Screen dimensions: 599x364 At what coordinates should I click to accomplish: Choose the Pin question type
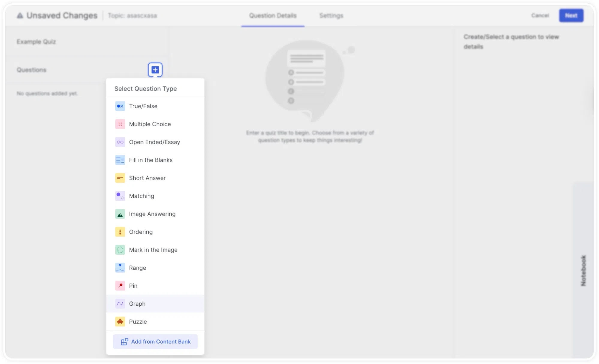tap(155, 286)
